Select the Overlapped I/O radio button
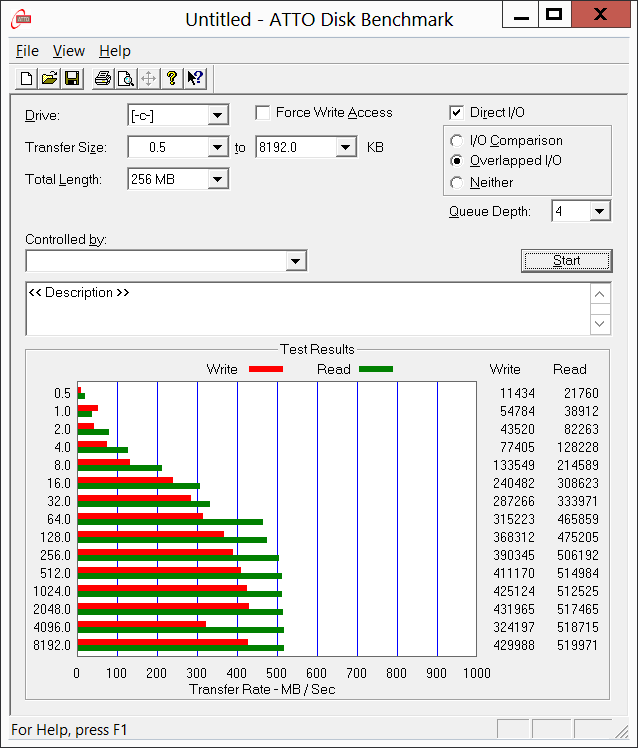638x748 pixels. tap(456, 161)
